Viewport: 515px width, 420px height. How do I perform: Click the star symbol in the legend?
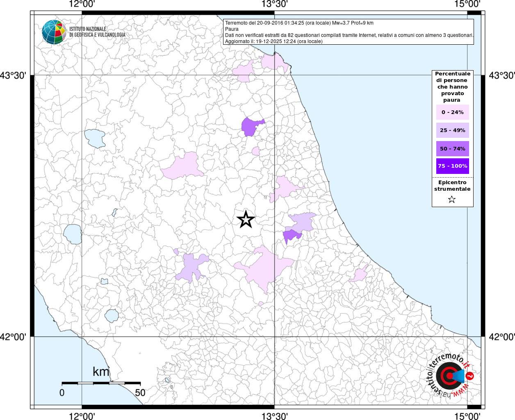[452, 200]
